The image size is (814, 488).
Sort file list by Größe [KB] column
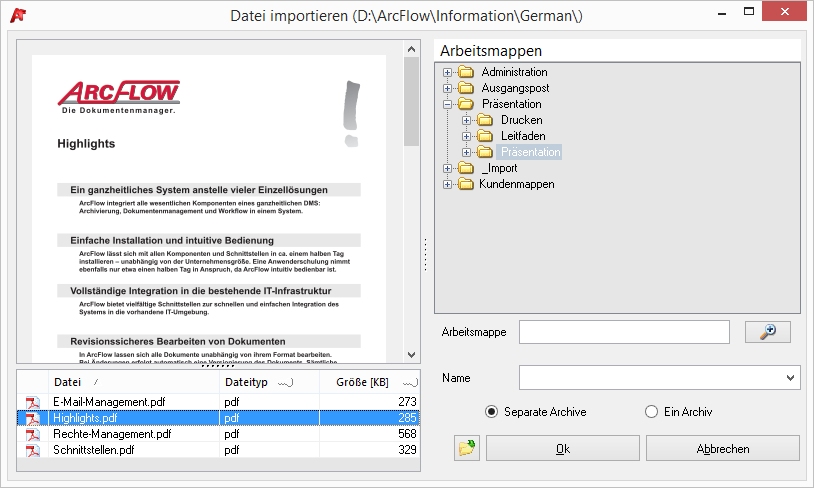point(370,382)
